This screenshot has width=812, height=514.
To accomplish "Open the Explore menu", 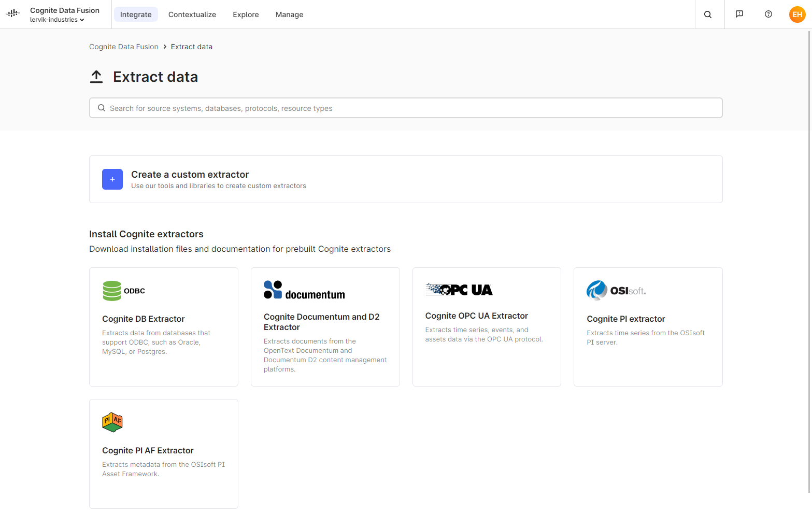I will [x=246, y=15].
